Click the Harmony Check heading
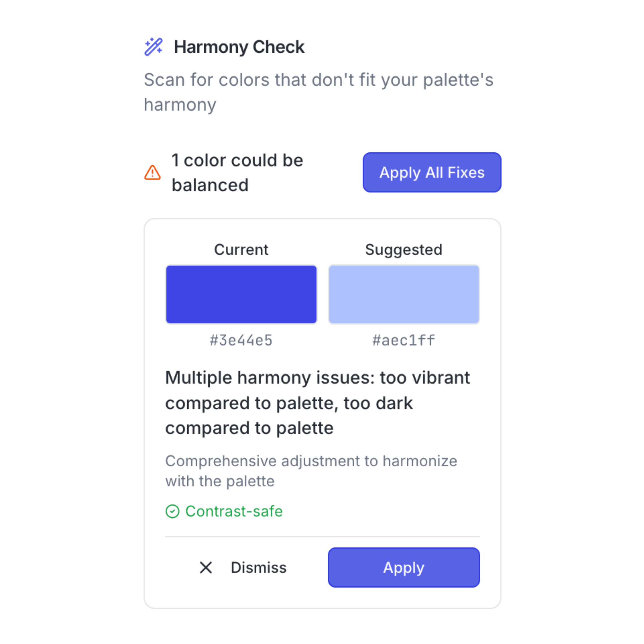 pyautogui.click(x=239, y=47)
